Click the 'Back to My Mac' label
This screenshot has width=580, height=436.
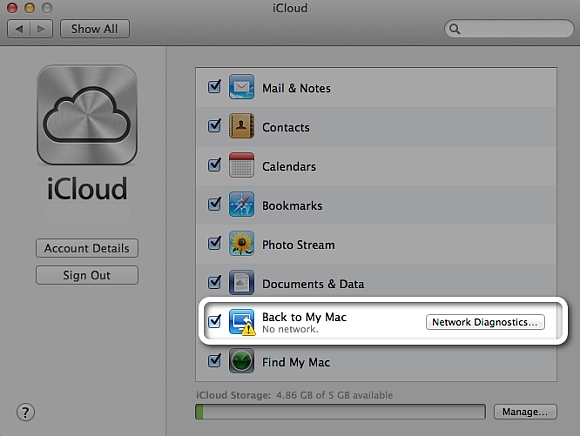click(304, 317)
